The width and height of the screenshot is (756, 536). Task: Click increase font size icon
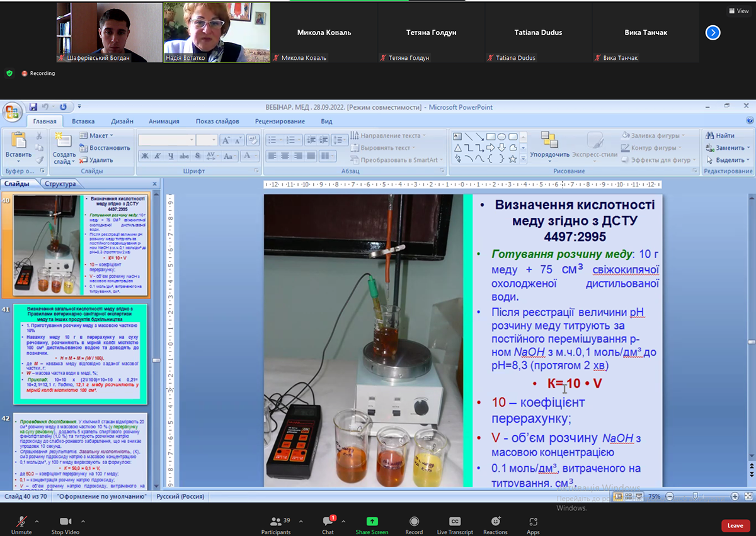tap(226, 140)
